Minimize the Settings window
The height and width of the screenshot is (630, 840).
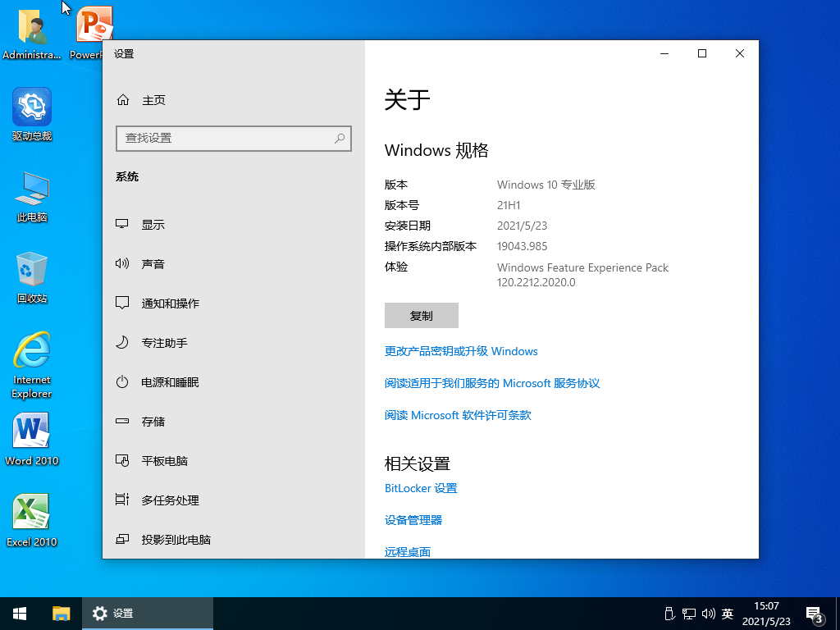(664, 53)
